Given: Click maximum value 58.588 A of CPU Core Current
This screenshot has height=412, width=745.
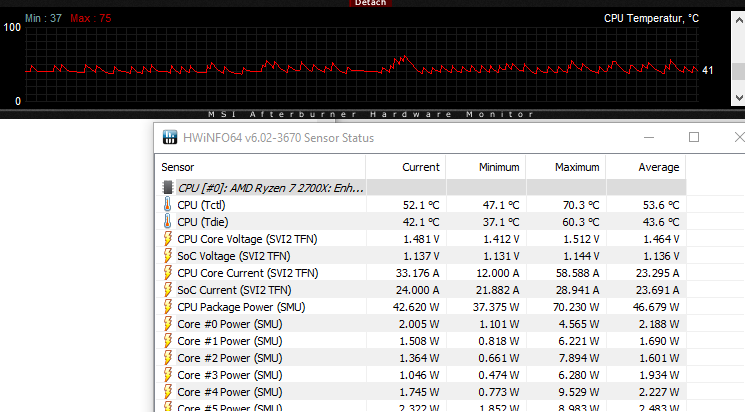Looking at the screenshot, I should (576, 273).
